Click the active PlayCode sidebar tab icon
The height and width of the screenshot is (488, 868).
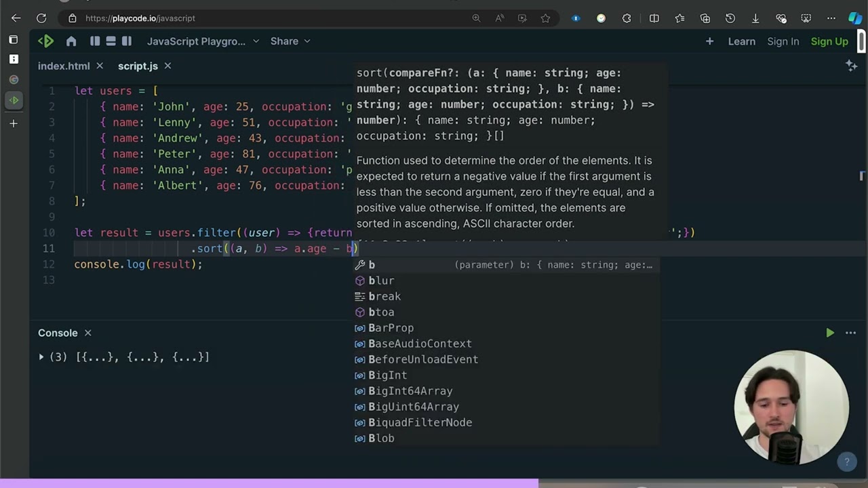(x=14, y=100)
